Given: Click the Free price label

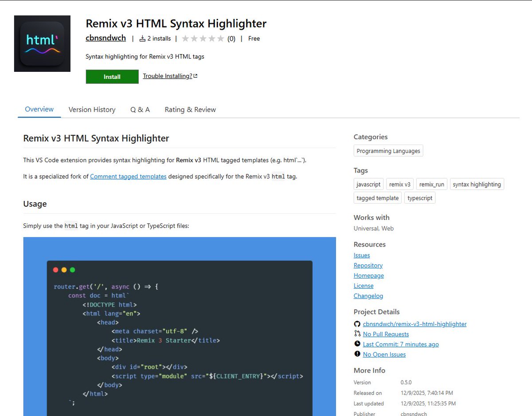Looking at the screenshot, I should pos(254,39).
